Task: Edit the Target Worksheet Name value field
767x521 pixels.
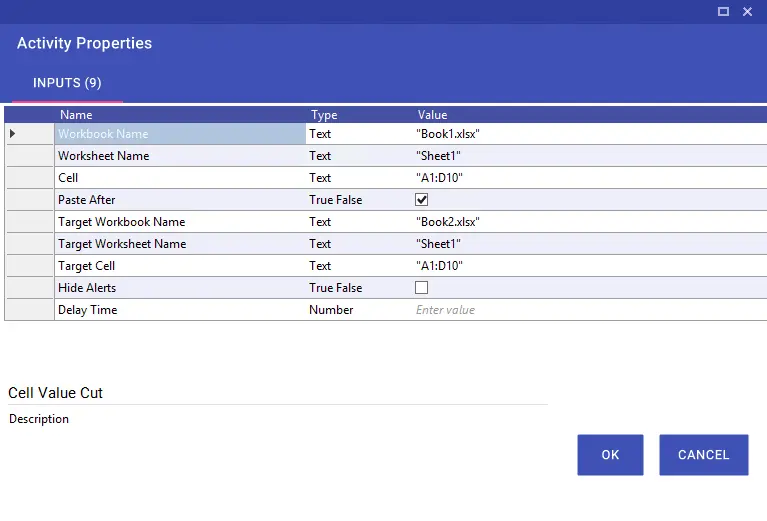Action: 590,244
